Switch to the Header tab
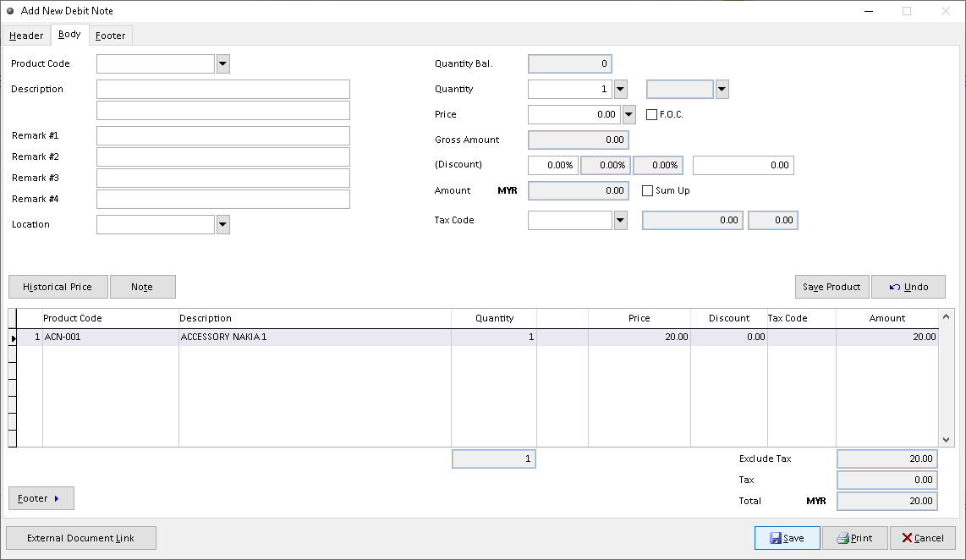Screen dimensions: 966x560 (26, 36)
